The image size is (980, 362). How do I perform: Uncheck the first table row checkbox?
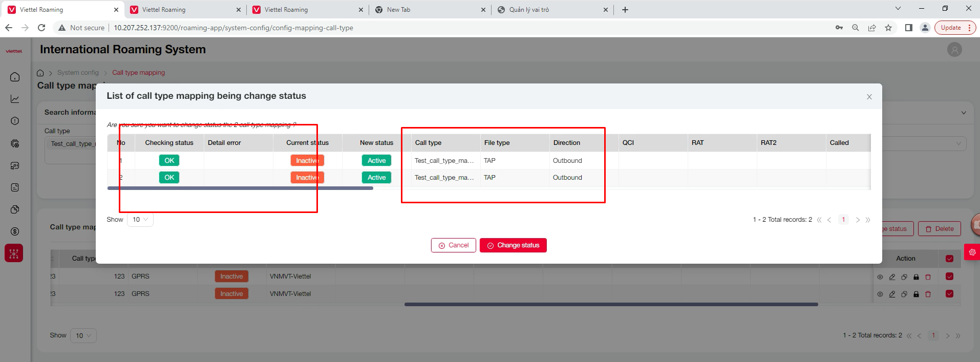tap(949, 276)
